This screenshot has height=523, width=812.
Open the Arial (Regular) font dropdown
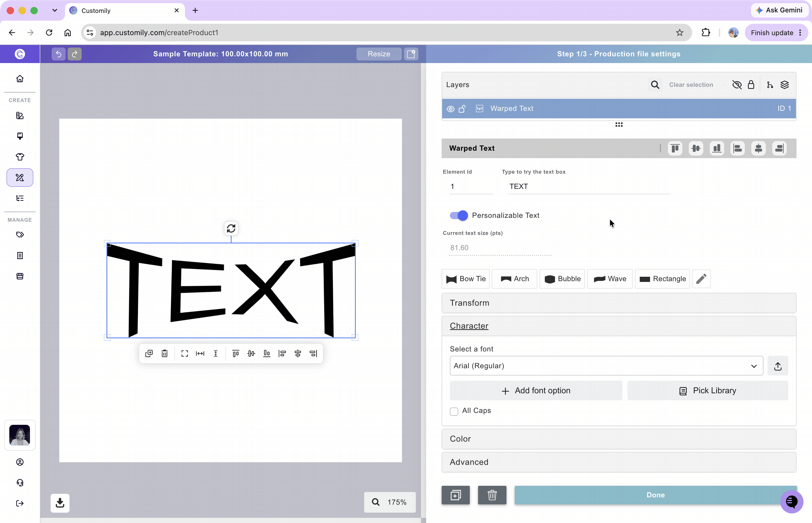pyautogui.click(x=606, y=366)
